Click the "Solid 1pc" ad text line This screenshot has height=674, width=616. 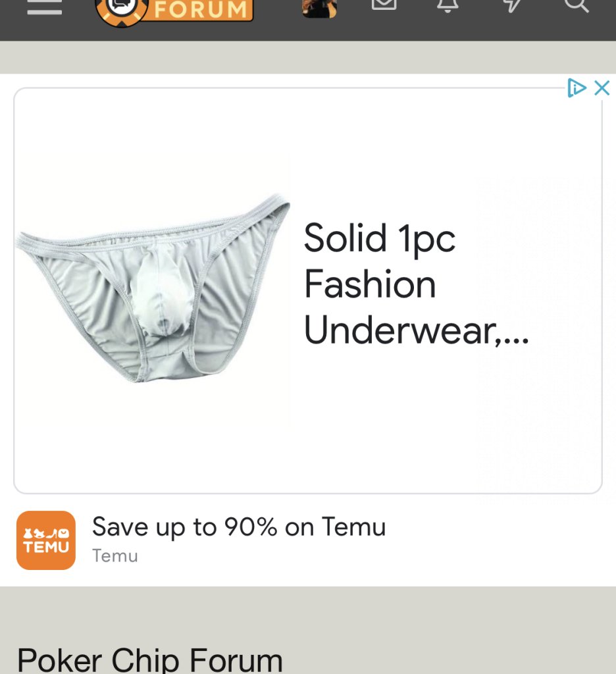[x=380, y=238]
